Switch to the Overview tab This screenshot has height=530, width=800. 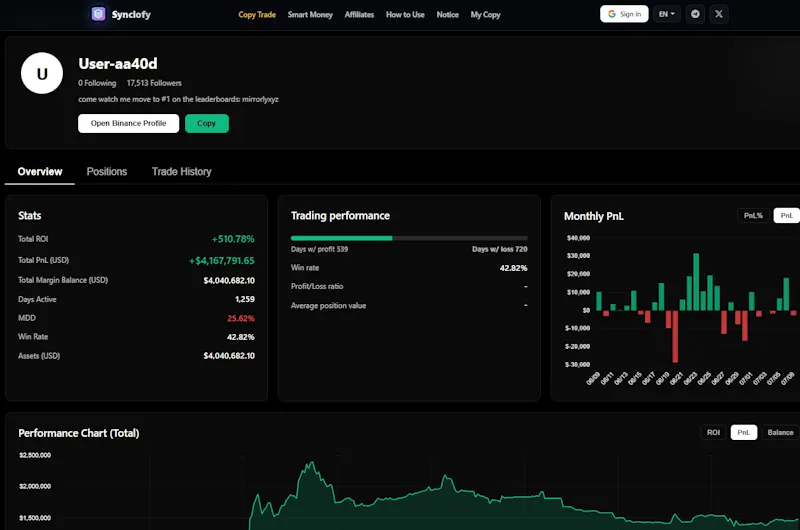tap(40, 172)
